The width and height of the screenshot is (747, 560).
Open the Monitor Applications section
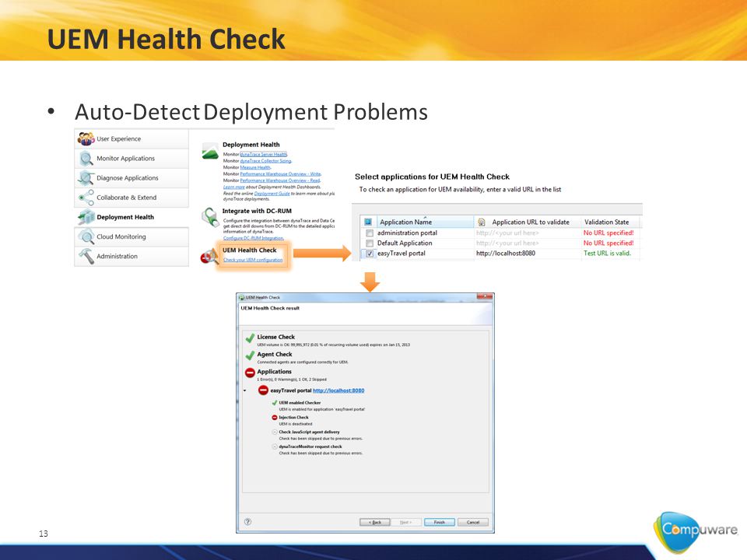click(132, 158)
